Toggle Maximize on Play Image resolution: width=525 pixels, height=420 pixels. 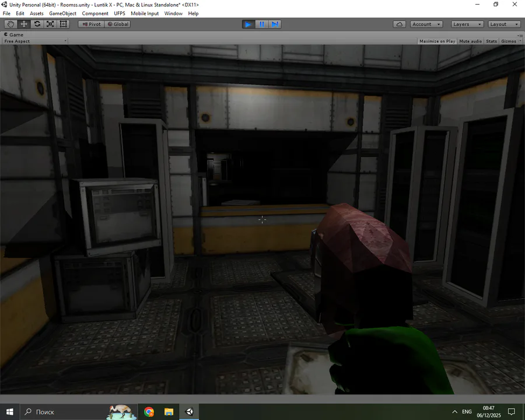(437, 41)
